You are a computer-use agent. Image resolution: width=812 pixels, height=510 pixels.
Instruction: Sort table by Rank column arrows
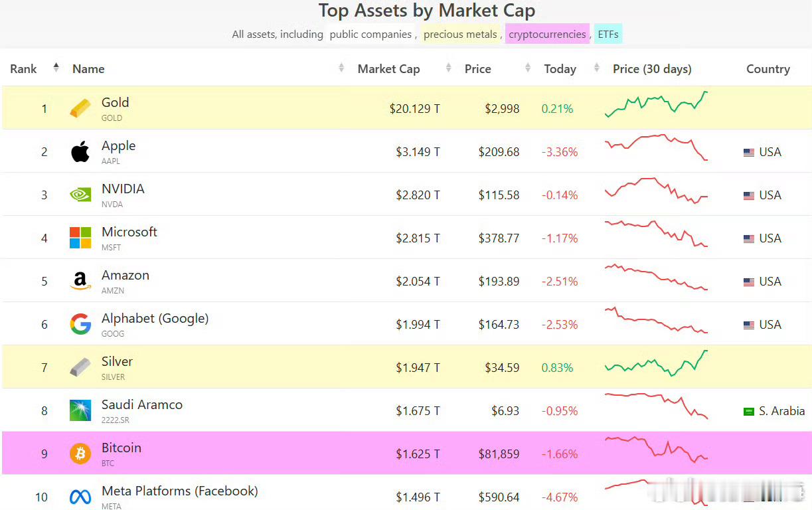tap(56, 68)
